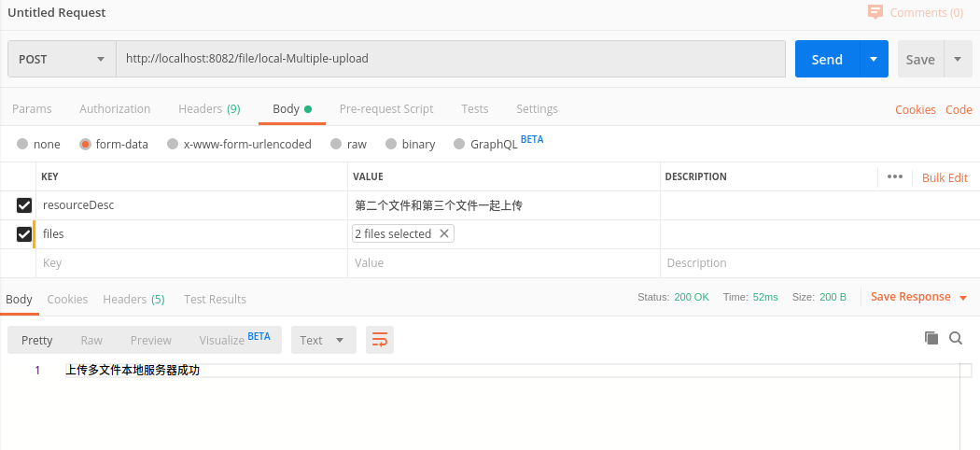This screenshot has height=450, width=980.
Task: Click the blue Send button
Action: (x=827, y=59)
